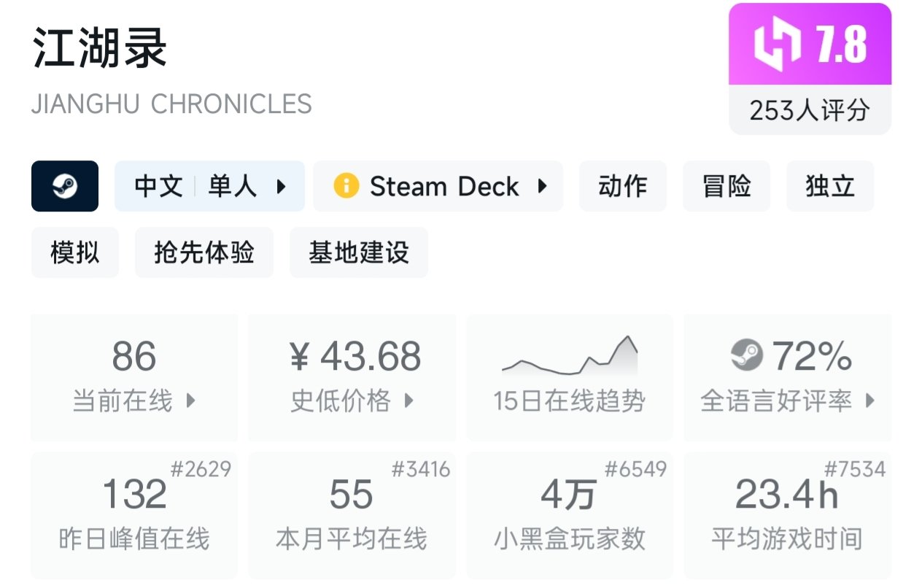The image size is (922, 588).
Task: Open 史低价格 price history arrow
Action: coord(408,401)
